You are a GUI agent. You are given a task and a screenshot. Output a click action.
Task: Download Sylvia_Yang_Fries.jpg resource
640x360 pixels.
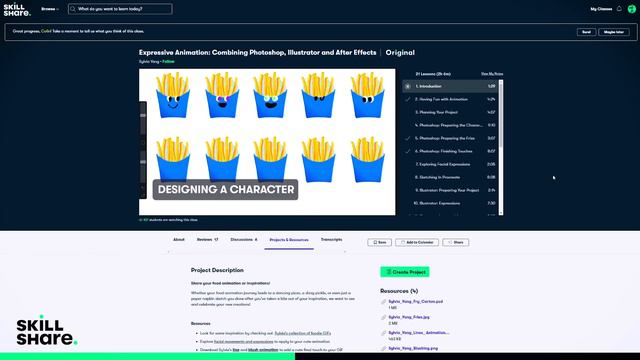(409, 317)
